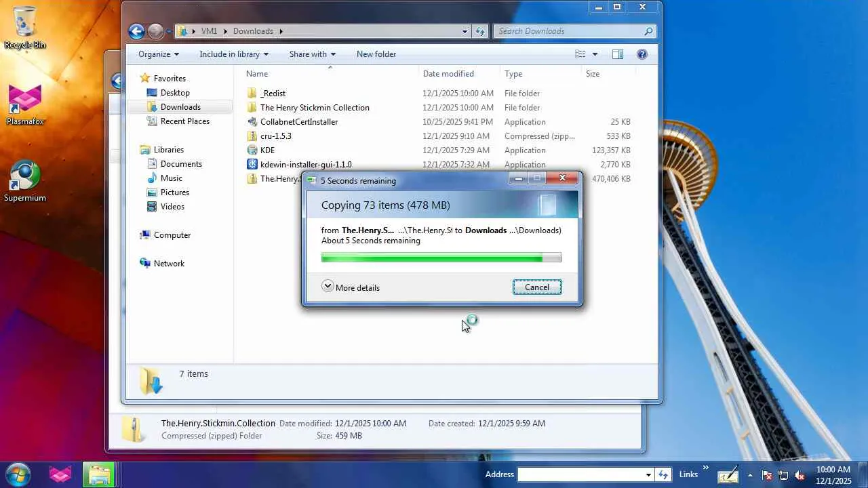Open the taskbar Address box dropdown
868x488 pixels.
click(x=648, y=474)
